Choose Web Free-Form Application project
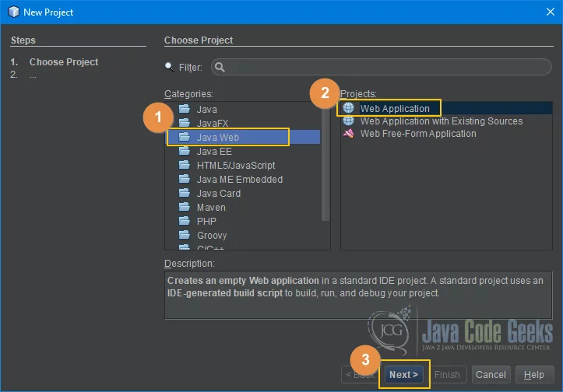Image resolution: width=563 pixels, height=392 pixels. tap(446, 134)
